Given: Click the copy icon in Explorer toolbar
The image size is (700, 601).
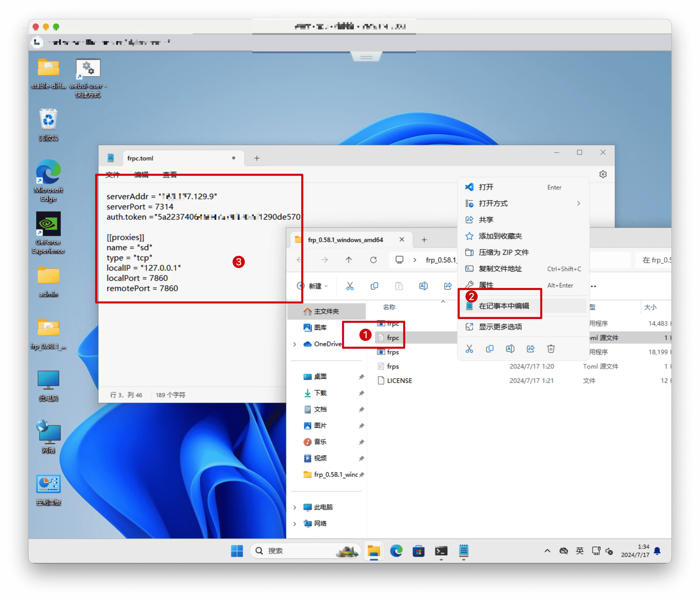Looking at the screenshot, I should coord(374,286).
